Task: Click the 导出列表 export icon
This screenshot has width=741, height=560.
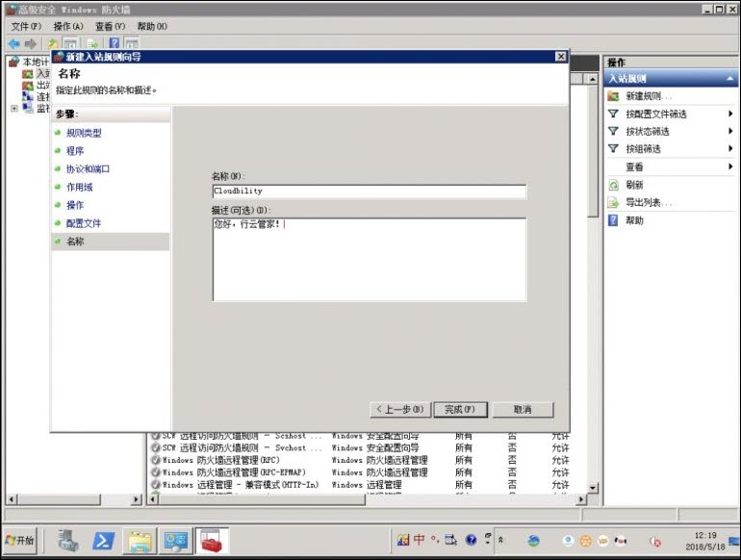Action: click(x=613, y=203)
